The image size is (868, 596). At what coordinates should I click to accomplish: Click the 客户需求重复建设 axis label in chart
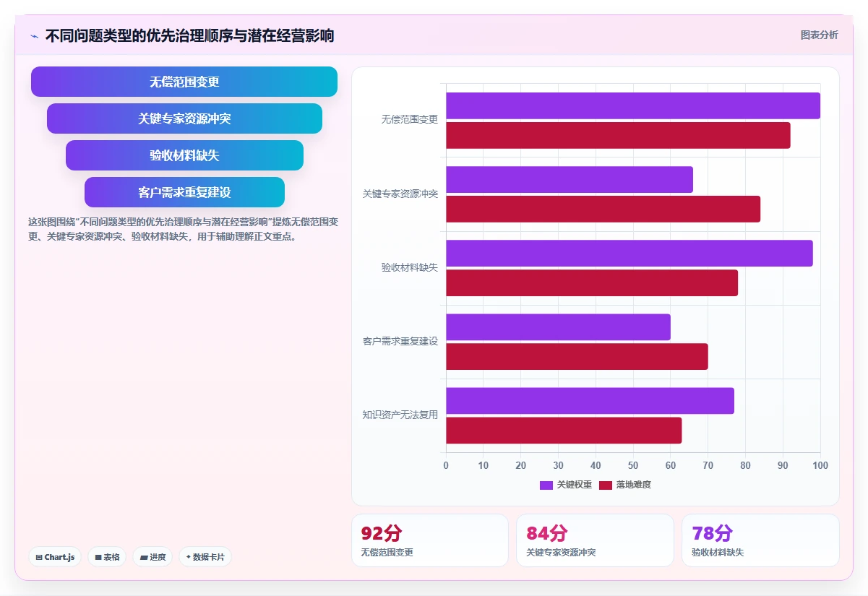click(x=400, y=342)
